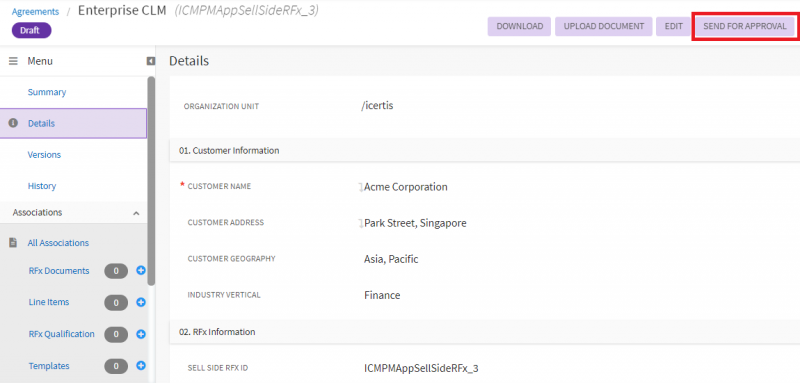Click the Draft status badge
This screenshot has width=800, height=383.
click(32, 30)
